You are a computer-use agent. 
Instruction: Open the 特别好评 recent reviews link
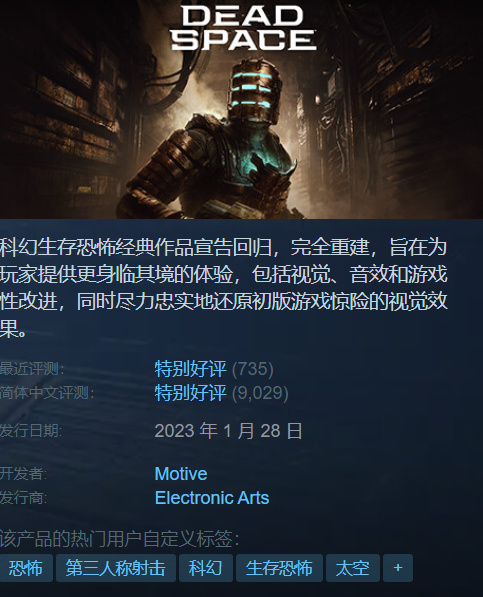[190, 369]
